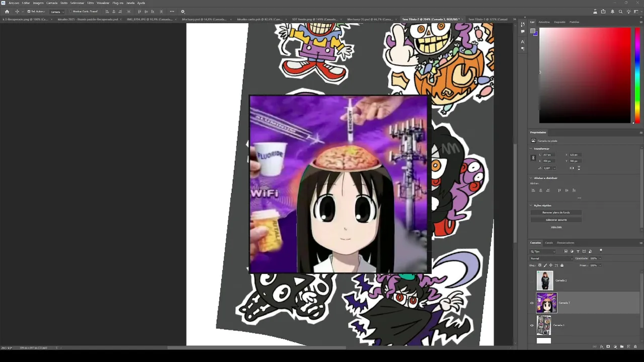Click the Home icon in options bar

[7, 12]
